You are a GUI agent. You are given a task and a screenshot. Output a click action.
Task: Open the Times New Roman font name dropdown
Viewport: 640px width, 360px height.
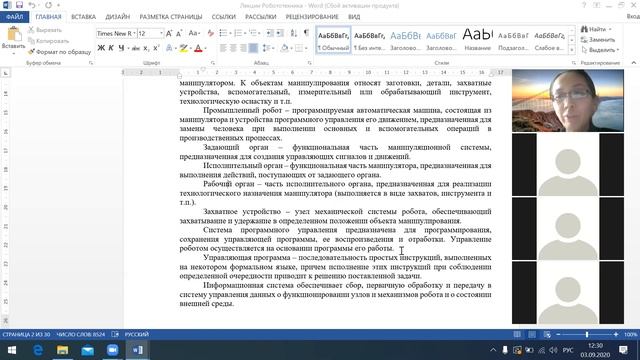(134, 33)
